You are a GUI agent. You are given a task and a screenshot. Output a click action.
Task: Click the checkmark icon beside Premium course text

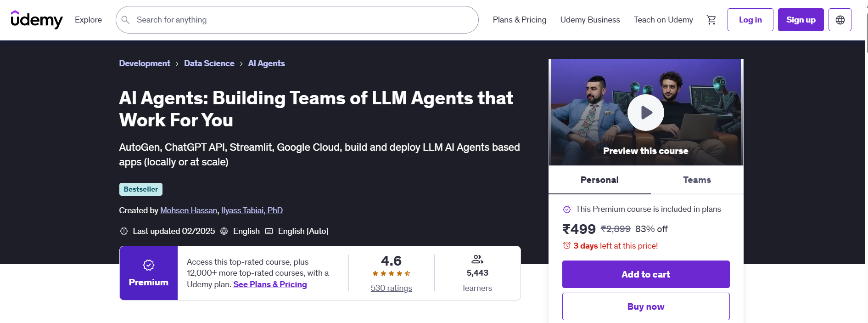click(567, 210)
